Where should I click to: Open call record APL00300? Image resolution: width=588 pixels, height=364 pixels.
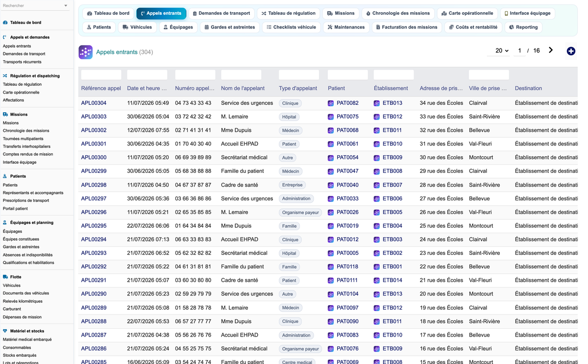click(94, 157)
